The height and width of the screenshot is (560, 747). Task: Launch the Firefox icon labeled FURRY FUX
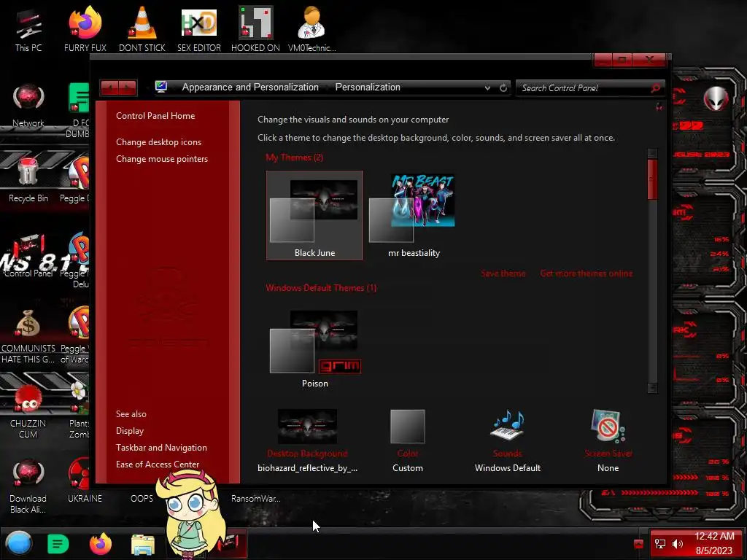pyautogui.click(x=85, y=29)
